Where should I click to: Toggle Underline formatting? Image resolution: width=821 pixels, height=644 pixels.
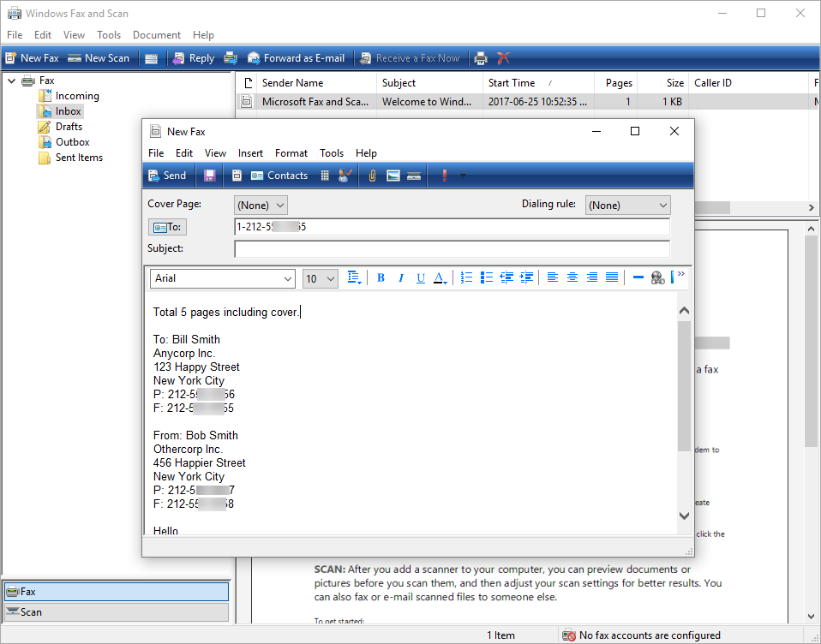420,277
